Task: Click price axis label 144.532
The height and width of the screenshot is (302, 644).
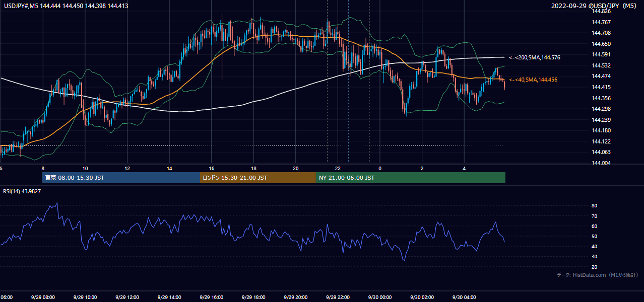Action: click(x=601, y=65)
